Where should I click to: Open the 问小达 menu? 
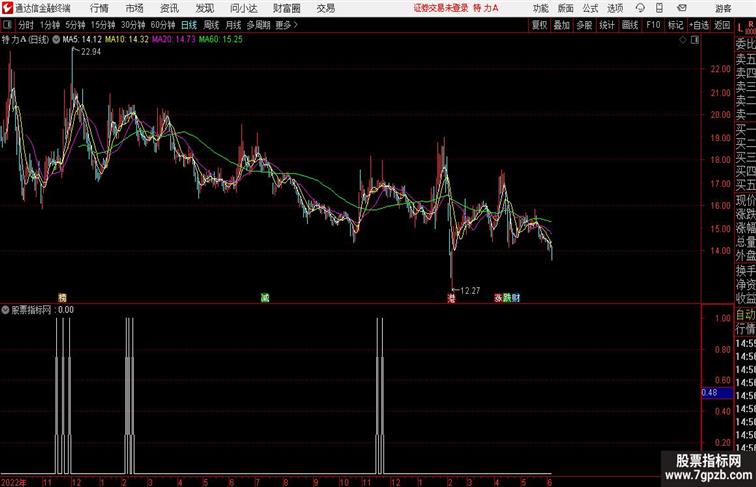click(243, 8)
